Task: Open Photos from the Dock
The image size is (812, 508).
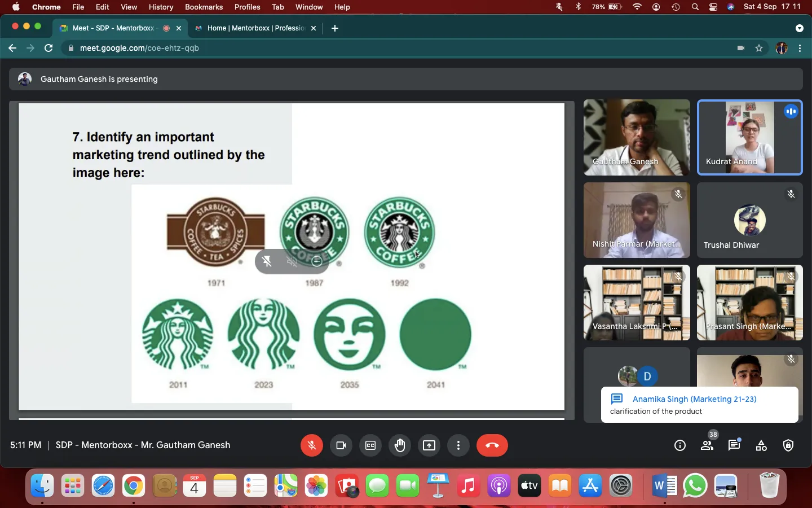Action: [316, 485]
